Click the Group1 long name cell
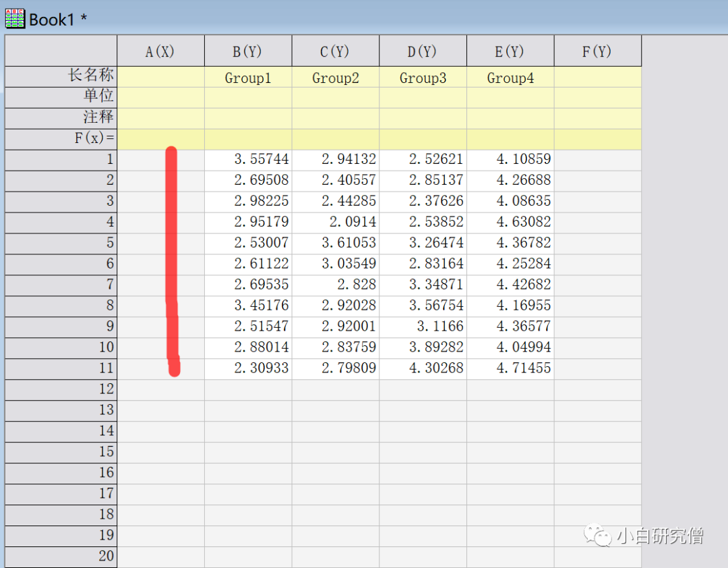728x568 pixels. 247,78
